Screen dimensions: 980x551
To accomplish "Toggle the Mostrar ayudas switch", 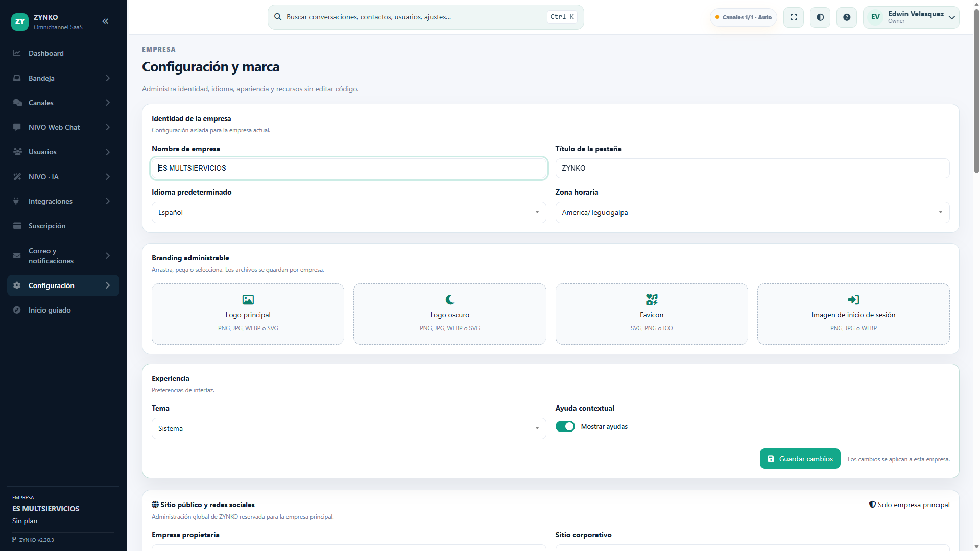I will (565, 426).
